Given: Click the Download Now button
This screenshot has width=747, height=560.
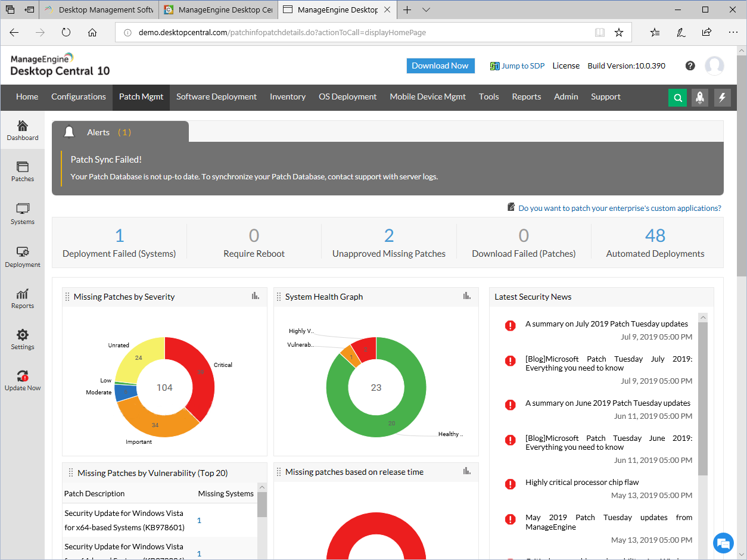Looking at the screenshot, I should pyautogui.click(x=440, y=66).
